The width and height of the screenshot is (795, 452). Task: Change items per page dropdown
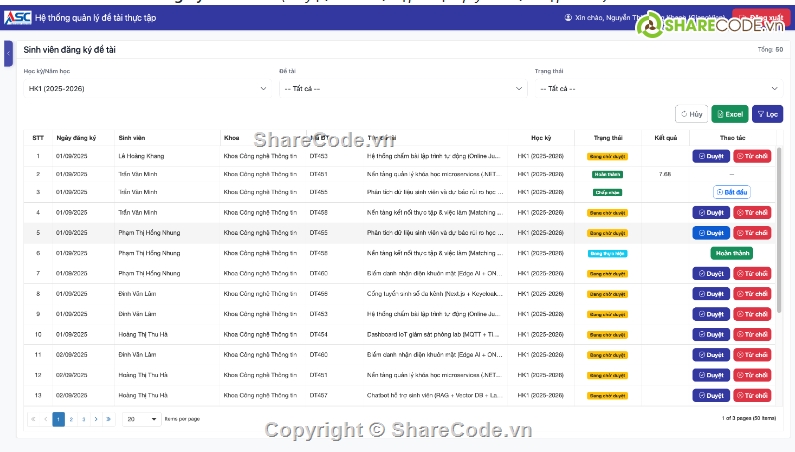coord(140,419)
